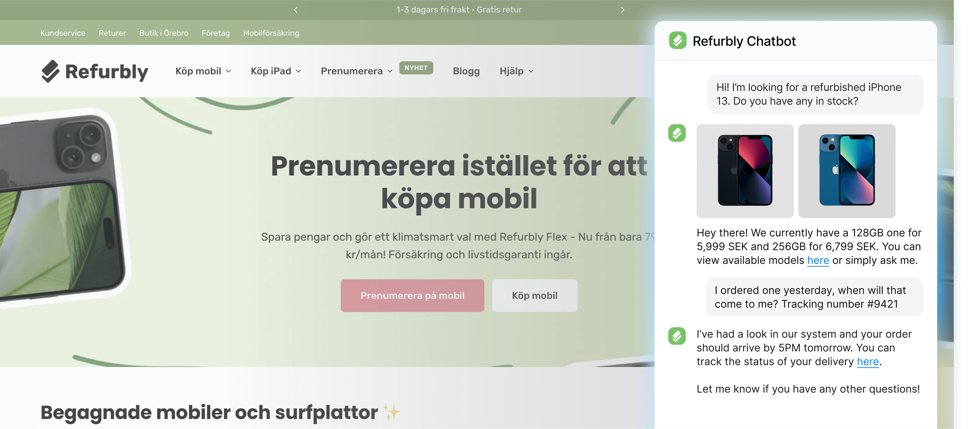Click chatbot avatar beside delivery message

pos(677,336)
